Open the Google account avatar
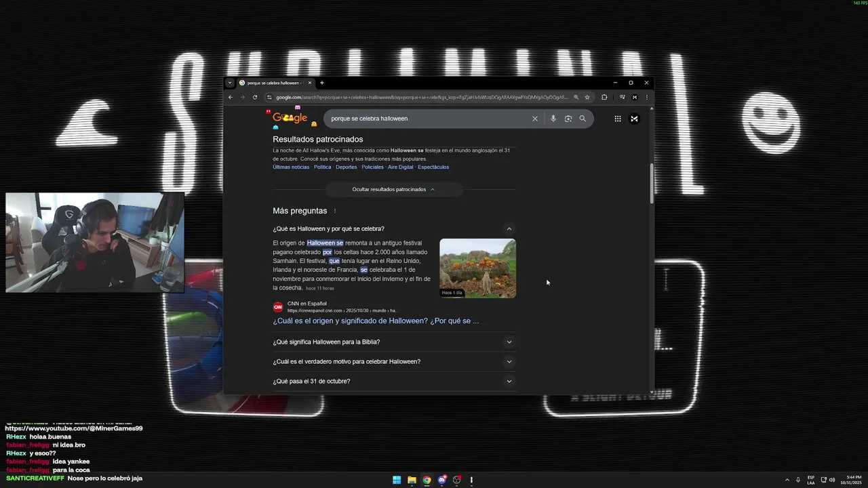The height and width of the screenshot is (488, 868). (x=634, y=119)
